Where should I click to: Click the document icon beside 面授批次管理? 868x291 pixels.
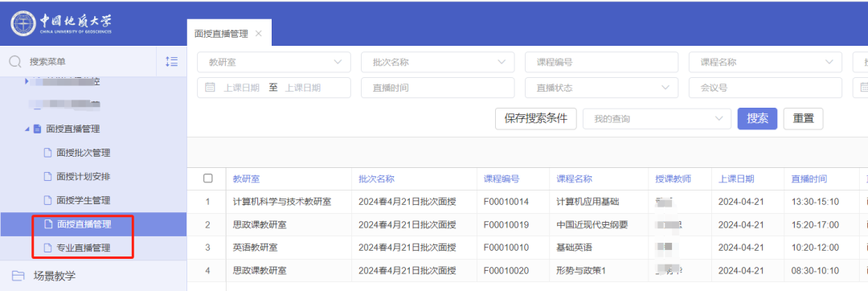(47, 153)
